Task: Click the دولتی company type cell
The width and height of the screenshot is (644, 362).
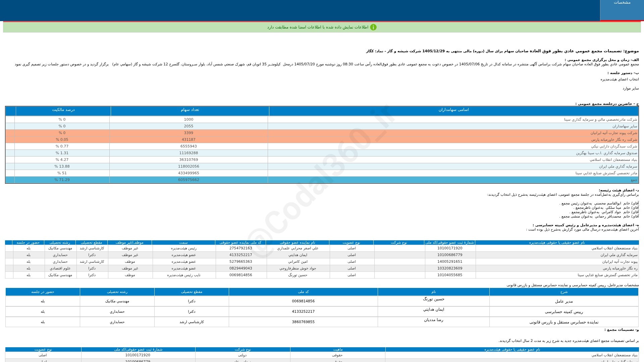Action: (243, 355)
